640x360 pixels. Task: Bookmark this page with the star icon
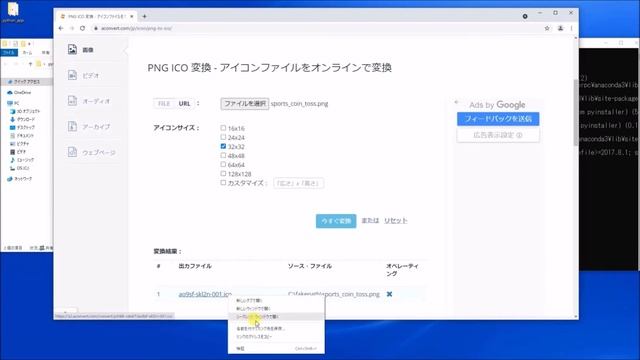(547, 28)
